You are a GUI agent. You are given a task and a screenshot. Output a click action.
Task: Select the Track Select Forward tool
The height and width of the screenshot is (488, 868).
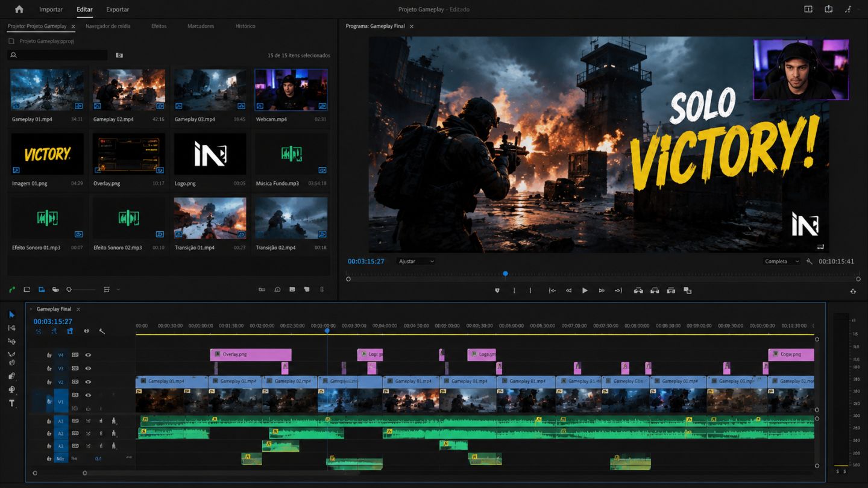pos(11,328)
